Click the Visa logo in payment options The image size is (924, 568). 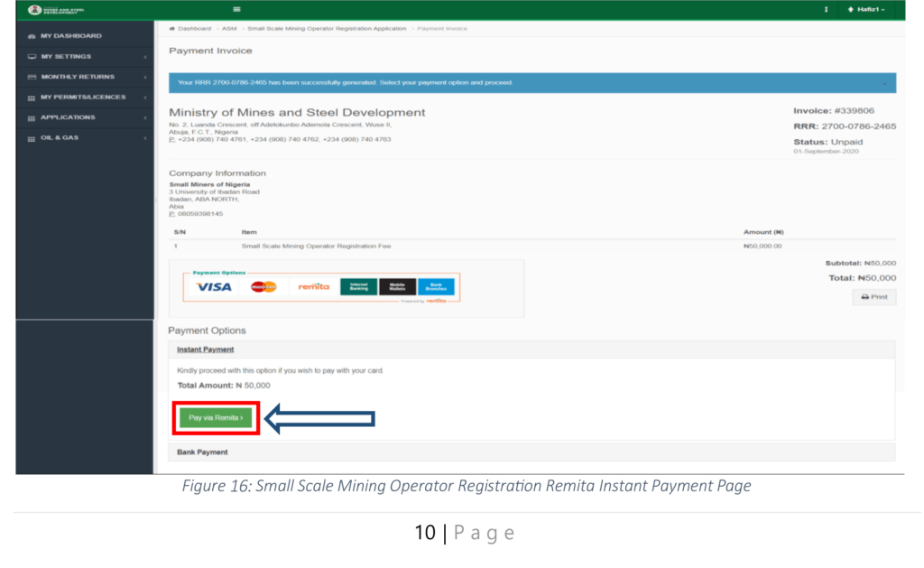click(214, 287)
